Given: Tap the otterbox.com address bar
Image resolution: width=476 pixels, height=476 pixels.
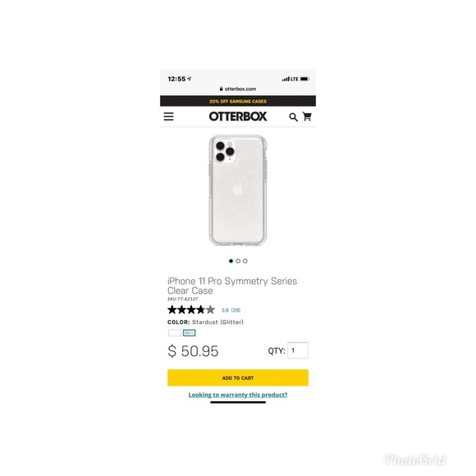Looking at the screenshot, I should click(238, 89).
